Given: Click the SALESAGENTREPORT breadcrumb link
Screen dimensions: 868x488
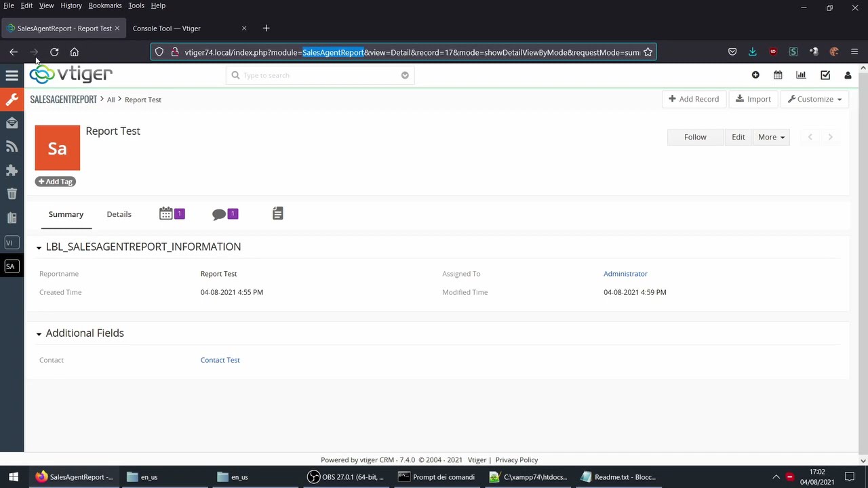Looking at the screenshot, I should [x=63, y=100].
